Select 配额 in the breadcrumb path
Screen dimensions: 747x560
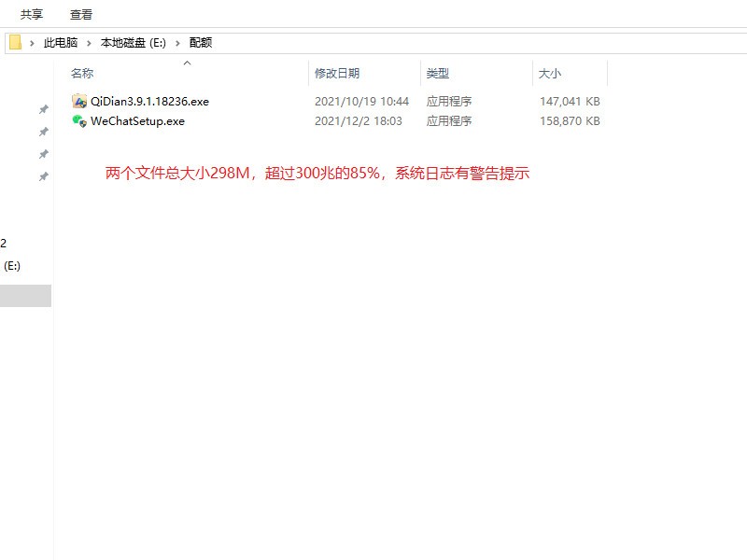(x=201, y=43)
